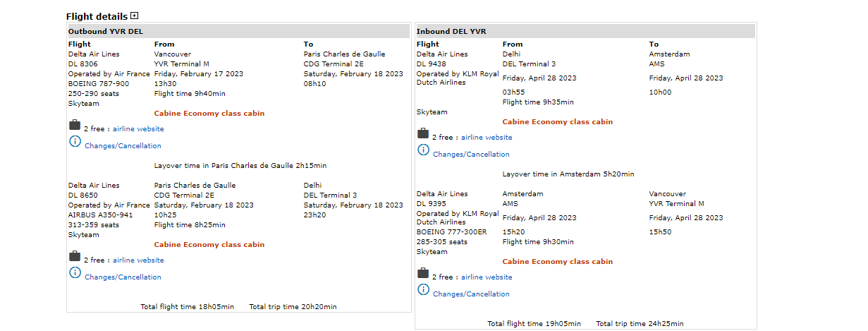Click the baggage icon for flight DL 8650
This screenshot has width=868, height=331.
pyautogui.click(x=75, y=257)
